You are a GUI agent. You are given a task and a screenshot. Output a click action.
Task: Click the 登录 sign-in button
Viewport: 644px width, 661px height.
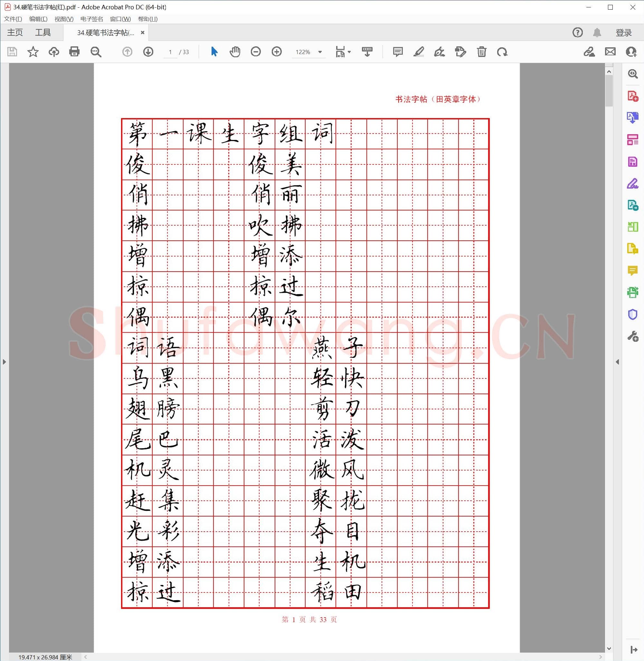click(623, 33)
